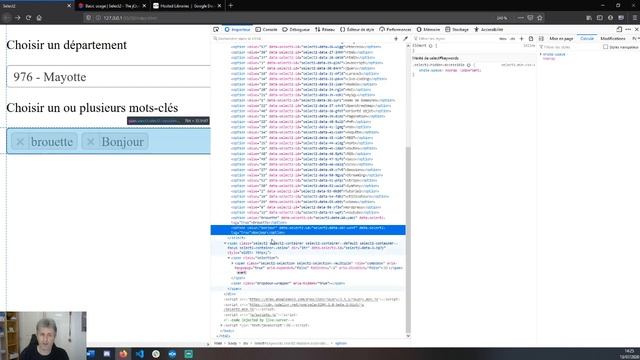Click the HTML search field in inspector
The width and height of the screenshot is (640, 360).
coord(302,38)
